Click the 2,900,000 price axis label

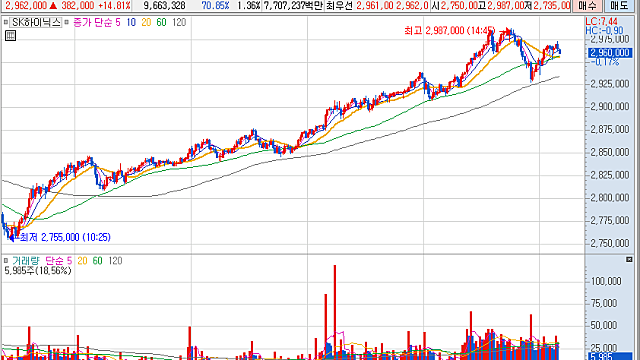[x=610, y=107]
